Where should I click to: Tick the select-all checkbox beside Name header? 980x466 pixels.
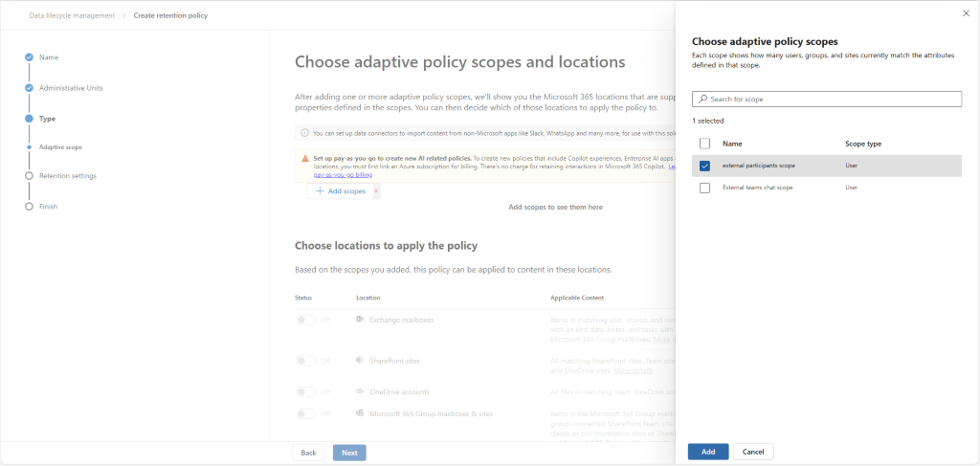(705, 144)
